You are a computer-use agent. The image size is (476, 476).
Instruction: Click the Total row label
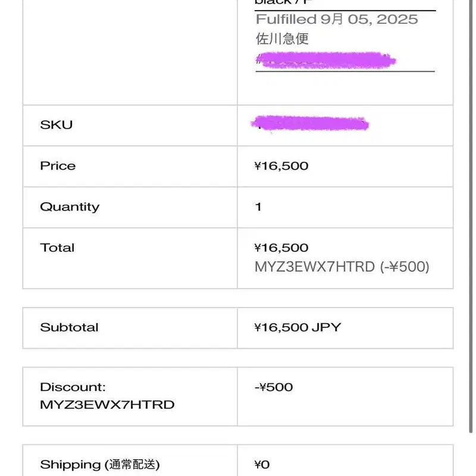point(57,248)
